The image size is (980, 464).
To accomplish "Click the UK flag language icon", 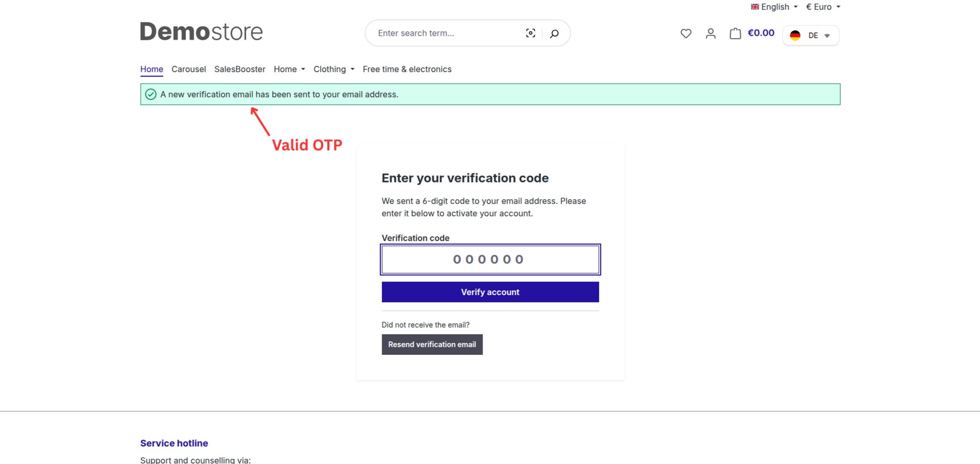I will pyautogui.click(x=755, y=7).
